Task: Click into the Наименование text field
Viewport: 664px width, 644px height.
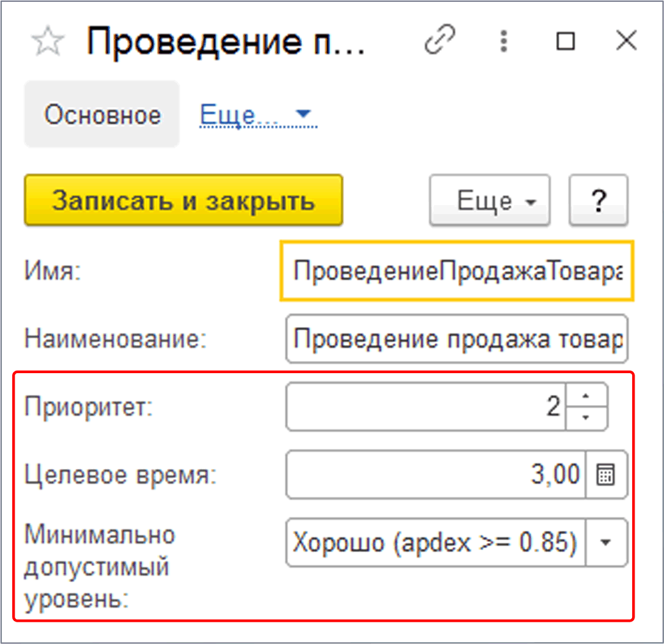Action: pos(456,339)
